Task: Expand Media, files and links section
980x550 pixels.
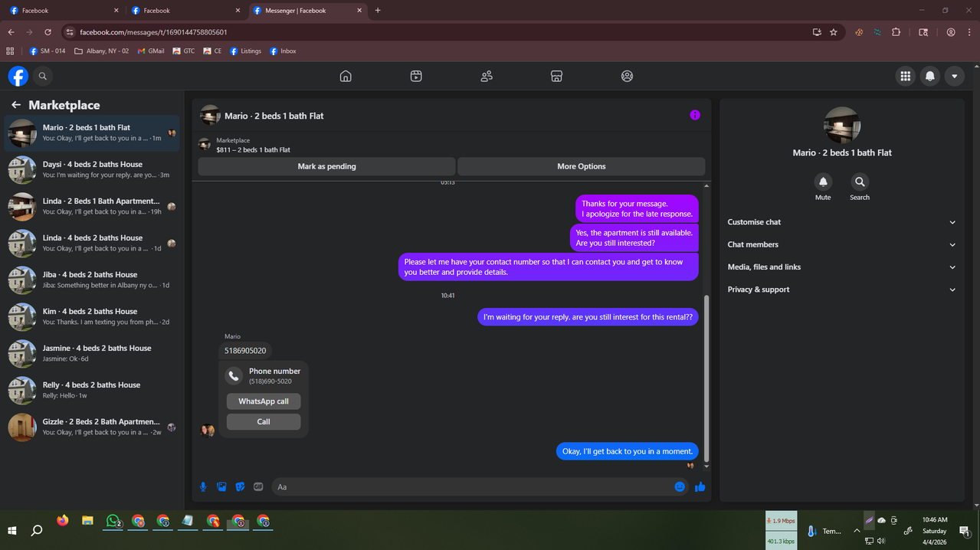Action: point(841,267)
